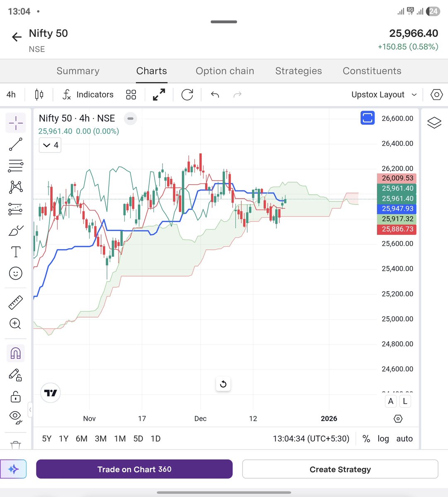Toggle the L log scale button
This screenshot has height=497, width=448.
pos(405,401)
